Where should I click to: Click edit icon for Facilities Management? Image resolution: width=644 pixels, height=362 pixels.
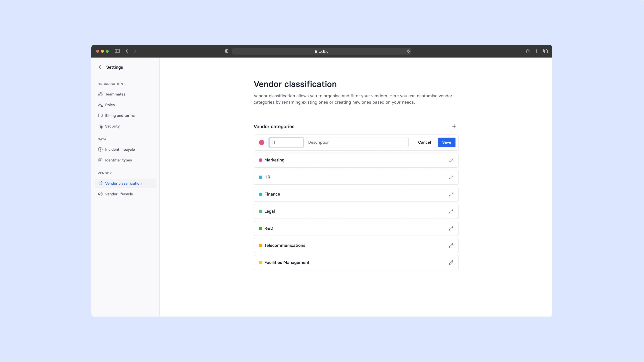(451, 263)
